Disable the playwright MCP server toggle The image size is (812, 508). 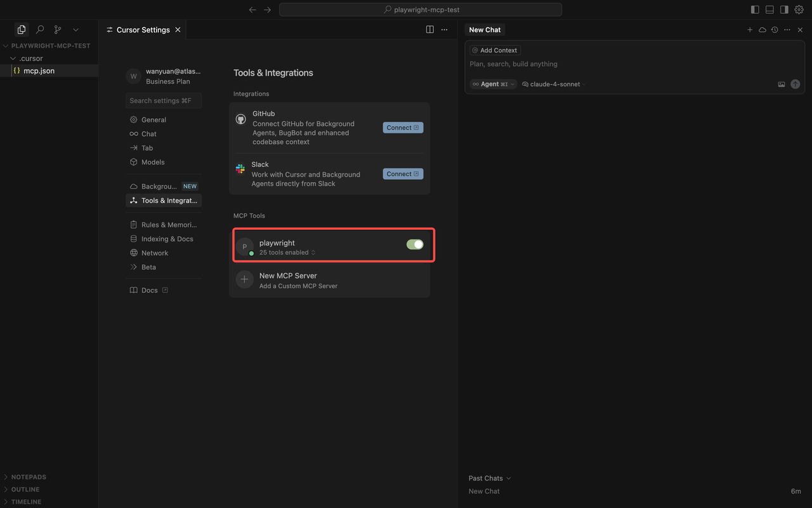click(415, 244)
